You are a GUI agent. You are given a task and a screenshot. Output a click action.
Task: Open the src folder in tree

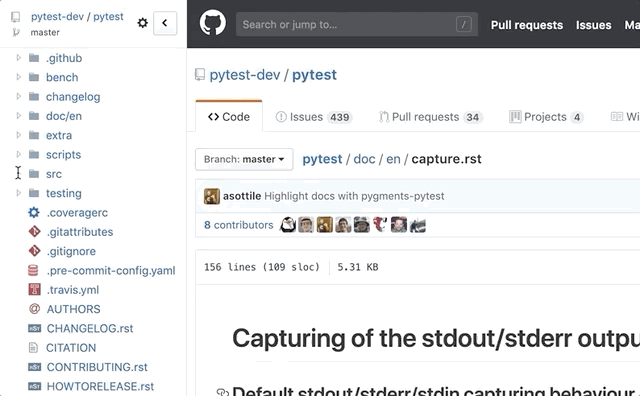pos(54,174)
